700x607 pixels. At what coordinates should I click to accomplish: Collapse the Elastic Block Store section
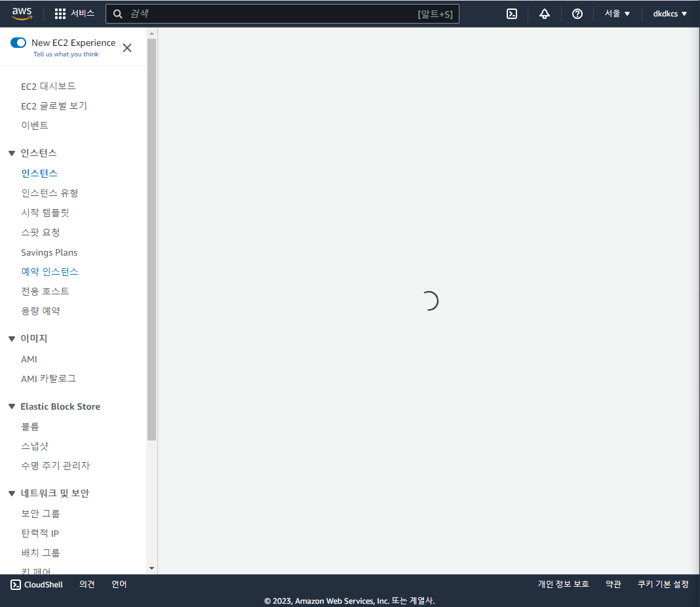[12, 406]
